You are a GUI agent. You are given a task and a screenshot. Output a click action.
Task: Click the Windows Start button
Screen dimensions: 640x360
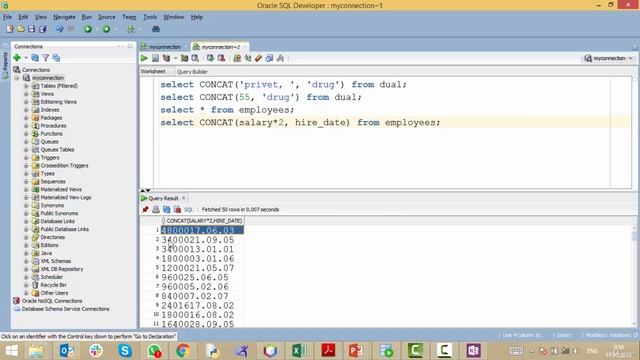coord(11,350)
